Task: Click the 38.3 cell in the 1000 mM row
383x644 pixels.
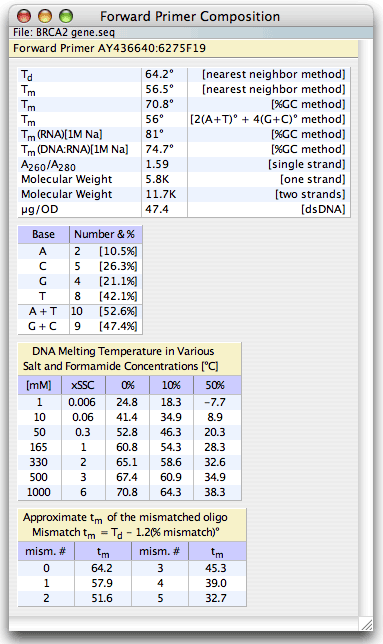Action: click(215, 492)
